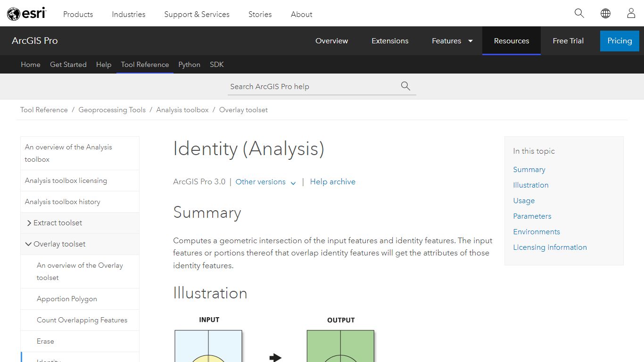Submit search with help magnifier icon
644x362 pixels.
[405, 86]
